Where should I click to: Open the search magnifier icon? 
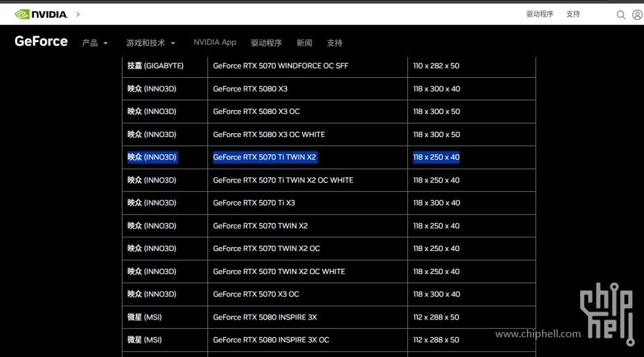pos(621,14)
